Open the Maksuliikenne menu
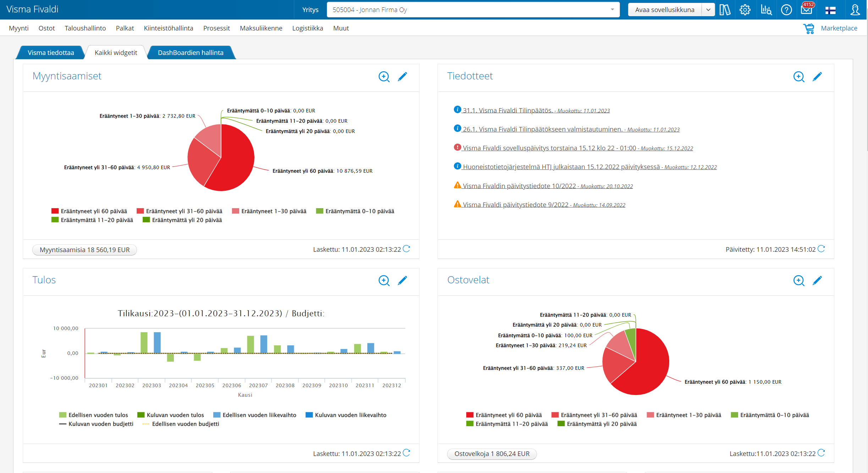The height and width of the screenshot is (473, 868). pyautogui.click(x=261, y=28)
